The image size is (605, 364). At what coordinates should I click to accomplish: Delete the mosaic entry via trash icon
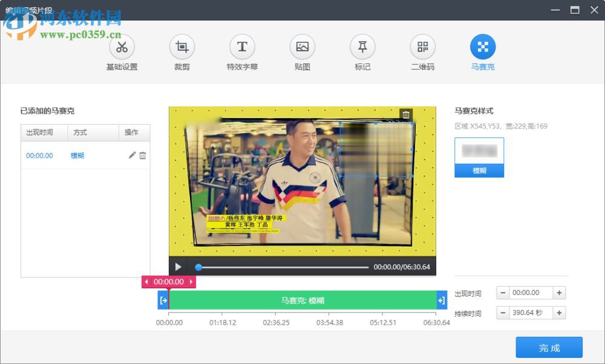(143, 155)
